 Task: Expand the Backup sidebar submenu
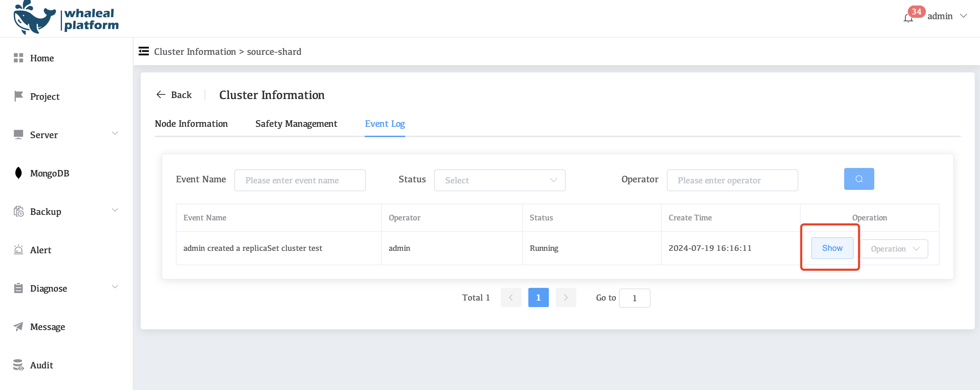(115, 211)
